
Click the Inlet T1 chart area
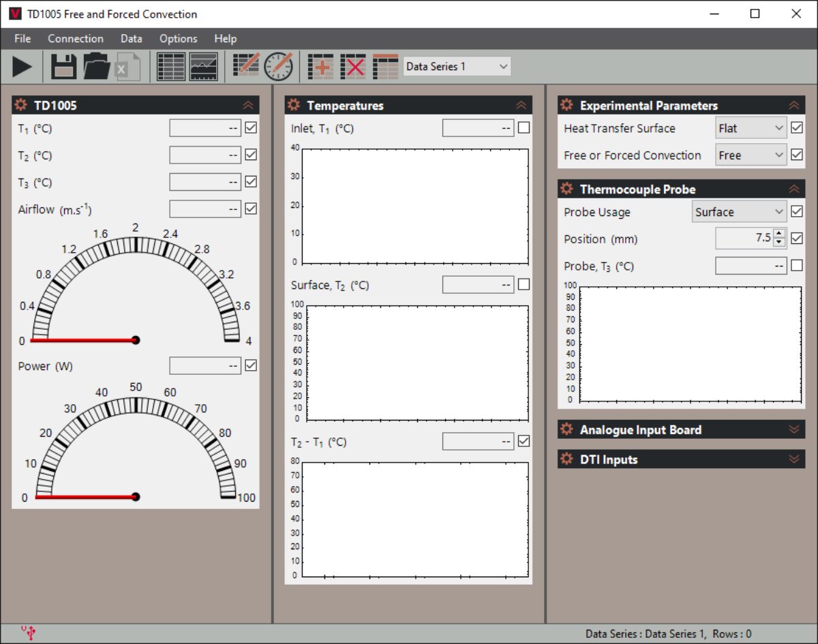[x=415, y=206]
